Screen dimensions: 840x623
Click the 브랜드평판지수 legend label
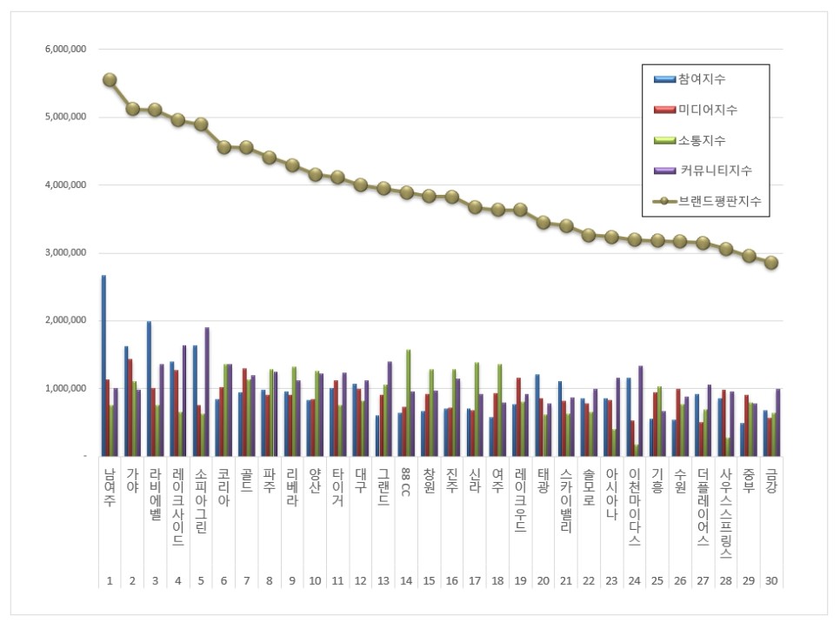point(719,201)
